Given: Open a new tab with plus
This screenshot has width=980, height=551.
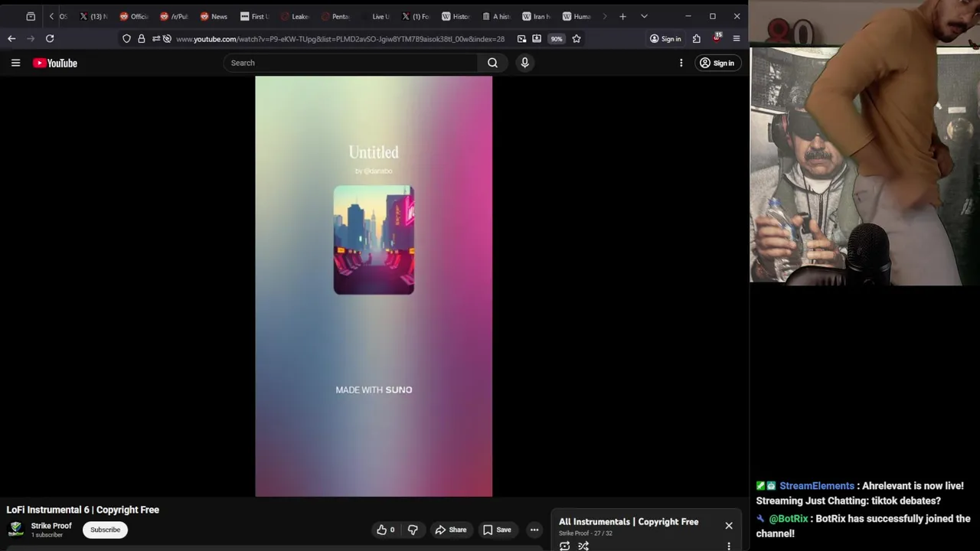Looking at the screenshot, I should (x=622, y=16).
